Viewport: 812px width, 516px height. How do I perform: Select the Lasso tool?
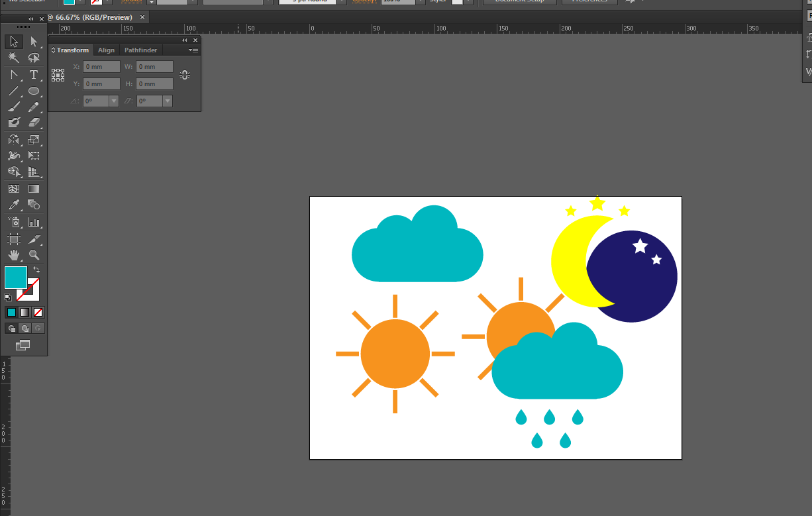(x=34, y=58)
